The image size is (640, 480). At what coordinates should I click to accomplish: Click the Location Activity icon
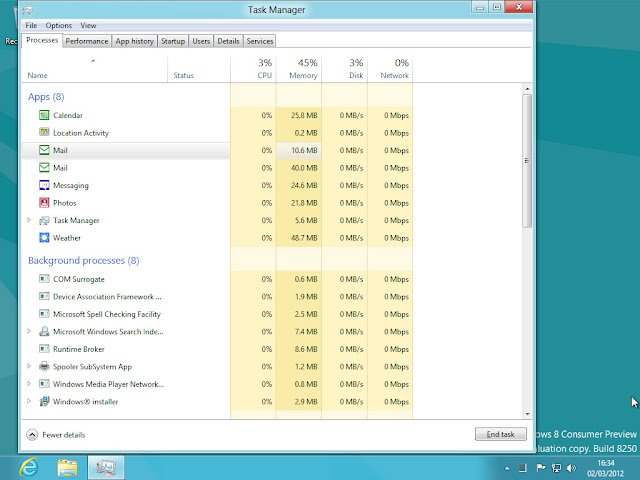tap(44, 132)
